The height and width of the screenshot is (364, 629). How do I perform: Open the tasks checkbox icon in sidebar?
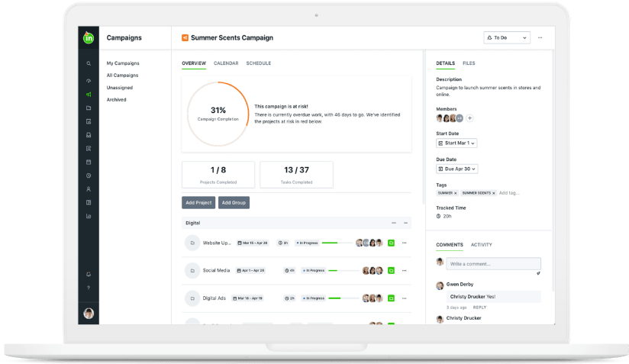click(89, 121)
